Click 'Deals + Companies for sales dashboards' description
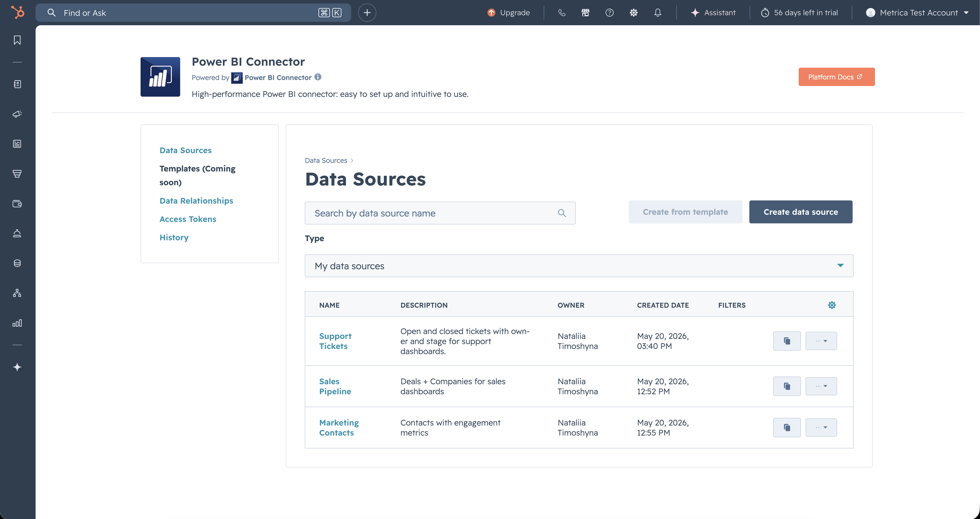The height and width of the screenshot is (519, 980). point(453,386)
